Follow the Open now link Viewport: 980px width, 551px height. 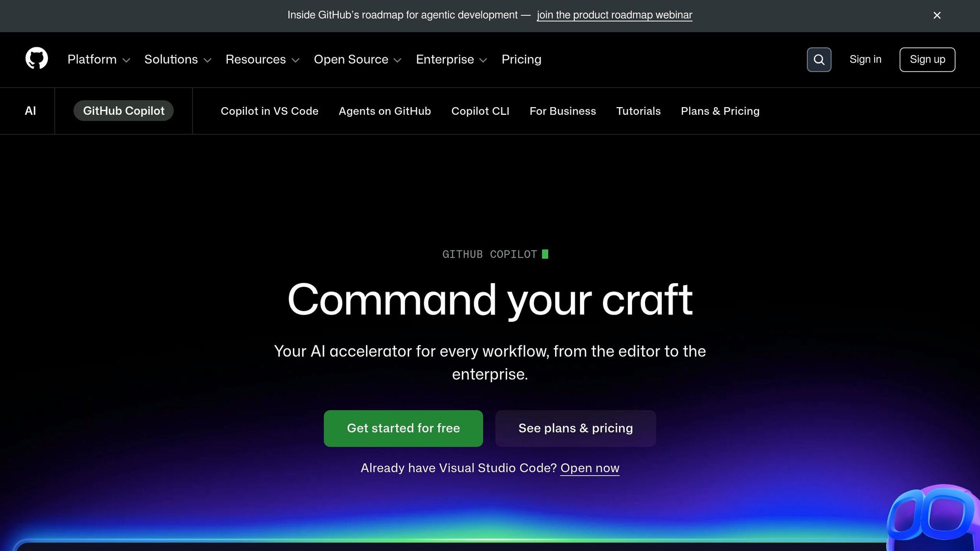(x=590, y=468)
